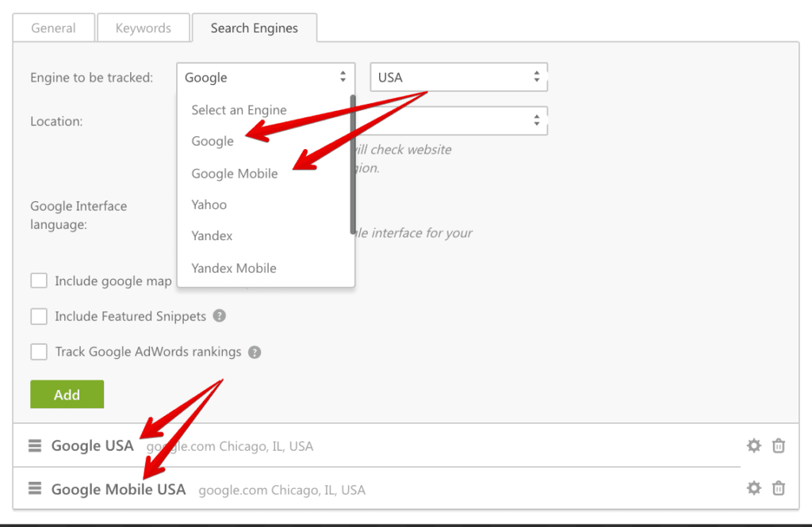Click the engine dropdown list scrollbar
Screen dimensions: 812x527
[353, 165]
